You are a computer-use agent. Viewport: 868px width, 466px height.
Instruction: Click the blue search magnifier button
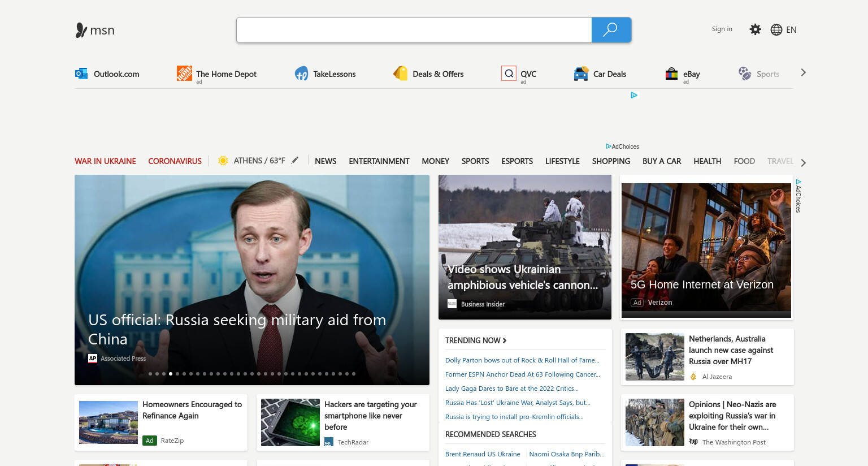point(611,30)
